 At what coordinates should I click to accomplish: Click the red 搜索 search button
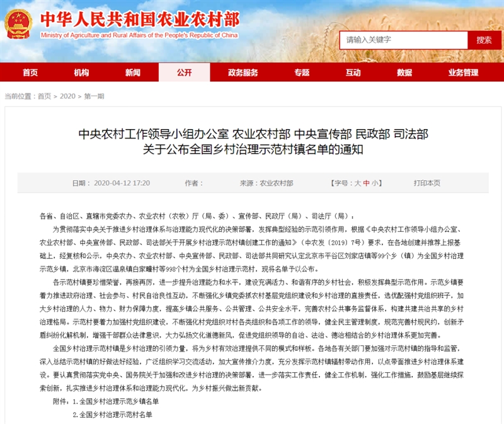coord(484,40)
